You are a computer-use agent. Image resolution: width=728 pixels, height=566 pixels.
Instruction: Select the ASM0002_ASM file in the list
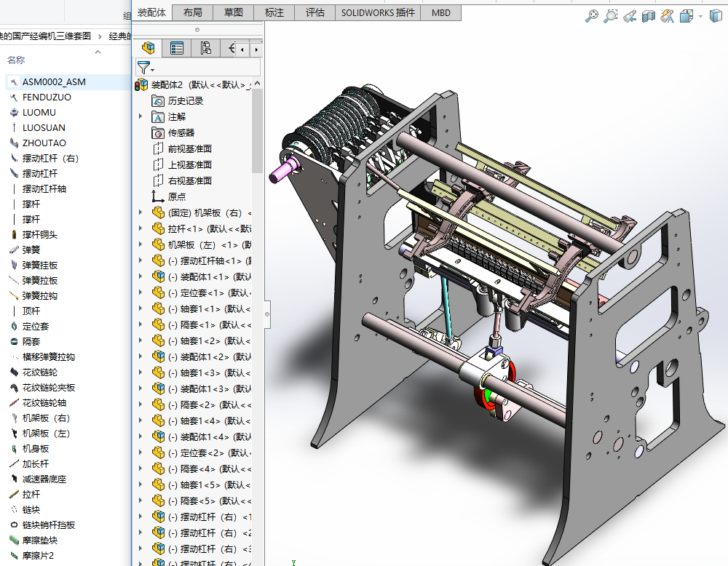[54, 81]
